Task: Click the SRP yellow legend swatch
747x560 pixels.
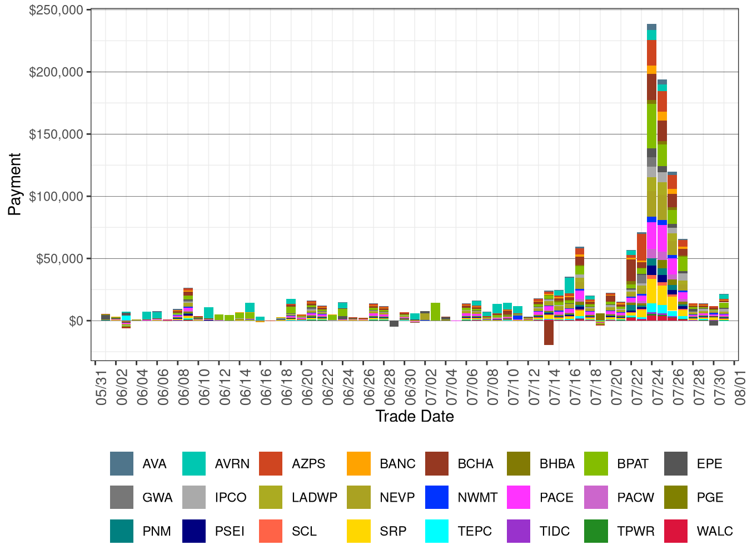Action: pos(358,531)
